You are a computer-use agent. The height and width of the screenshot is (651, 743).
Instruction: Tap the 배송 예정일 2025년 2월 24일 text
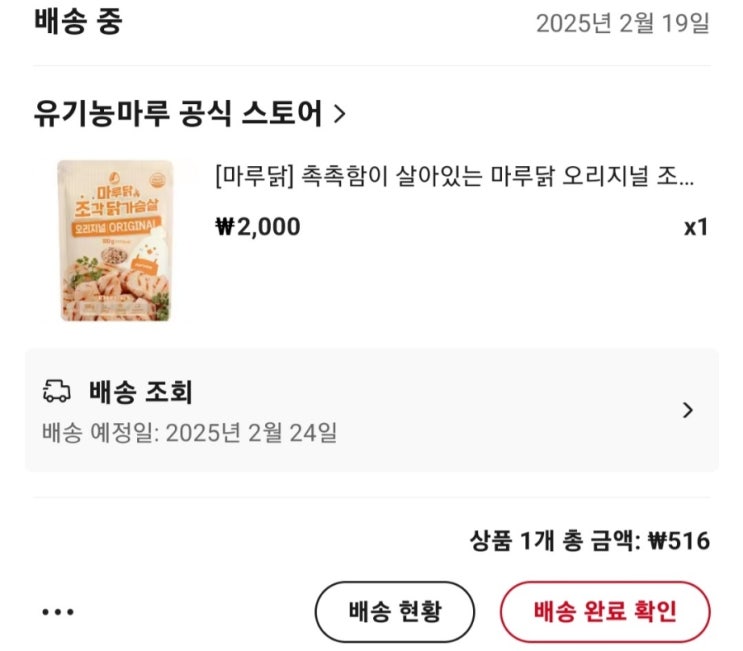point(190,433)
